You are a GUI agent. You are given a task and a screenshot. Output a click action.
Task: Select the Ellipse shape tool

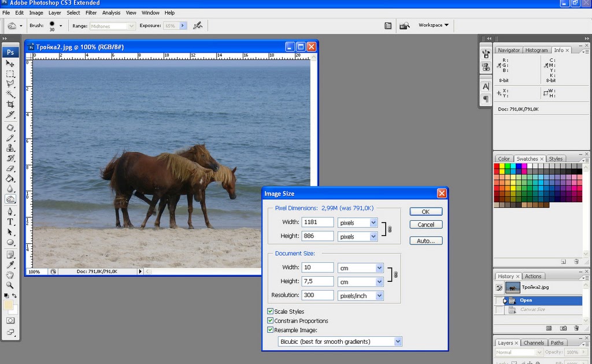pyautogui.click(x=10, y=242)
